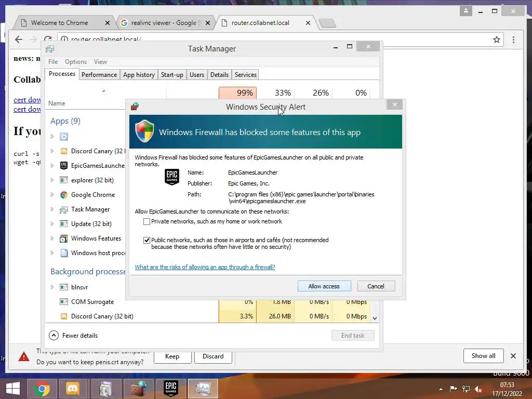Click Show all downloads
This screenshot has width=532, height=399.
484,355
